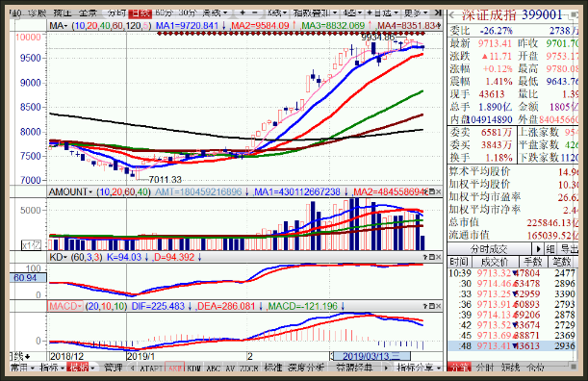The width and height of the screenshot is (588, 381).
Task: Switch to 30分 chart period
Action: coord(187,13)
